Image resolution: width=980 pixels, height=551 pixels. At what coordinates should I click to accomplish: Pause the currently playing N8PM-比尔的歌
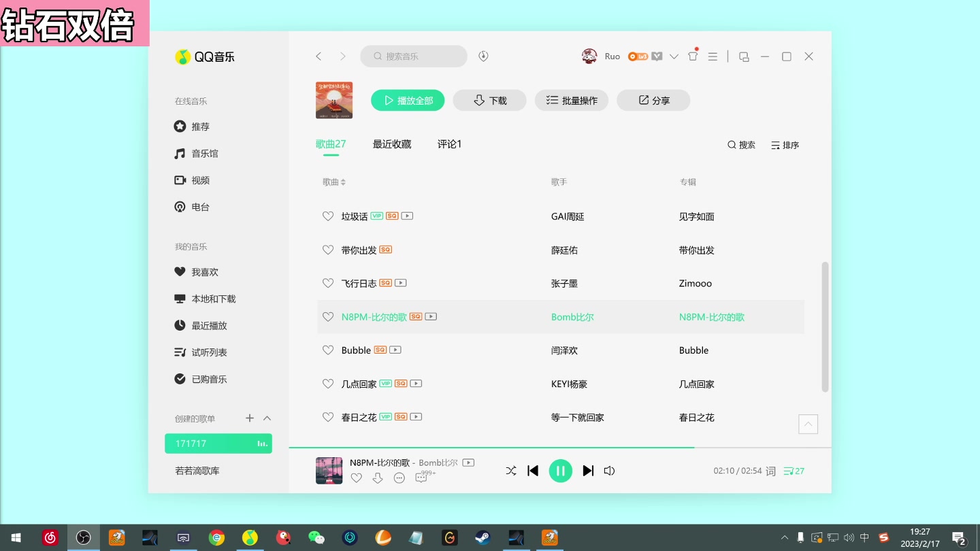[x=560, y=470]
